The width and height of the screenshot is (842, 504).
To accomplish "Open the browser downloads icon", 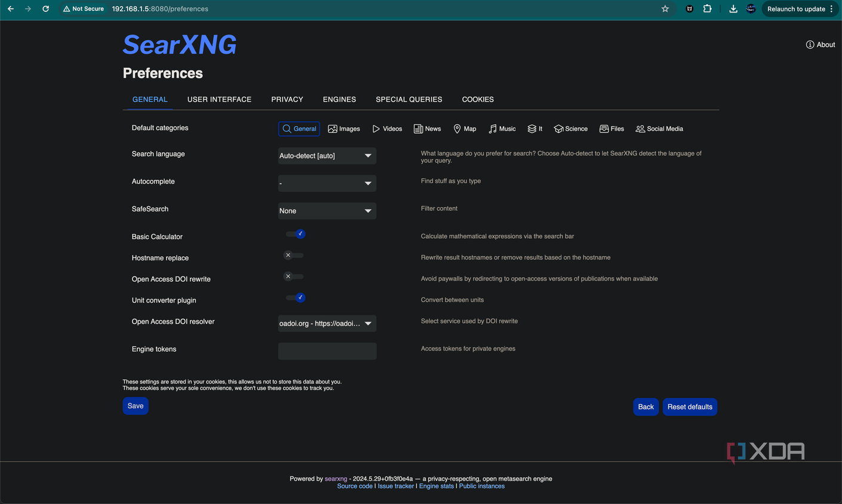I will 733,9.
